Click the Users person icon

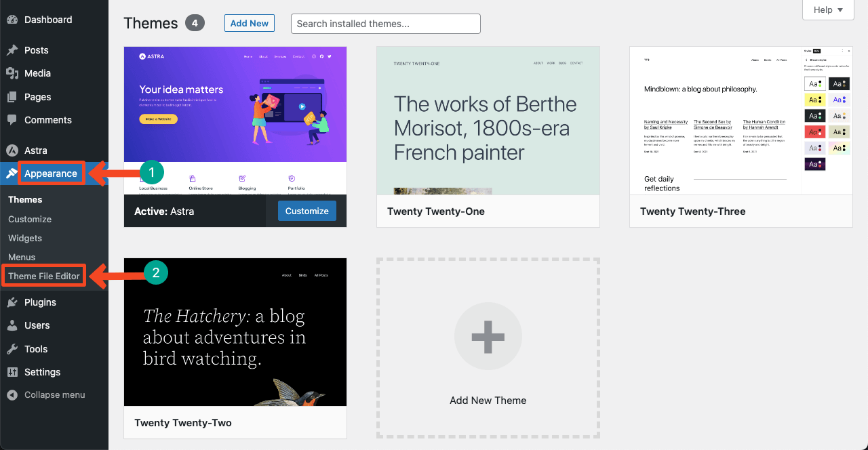(12, 325)
